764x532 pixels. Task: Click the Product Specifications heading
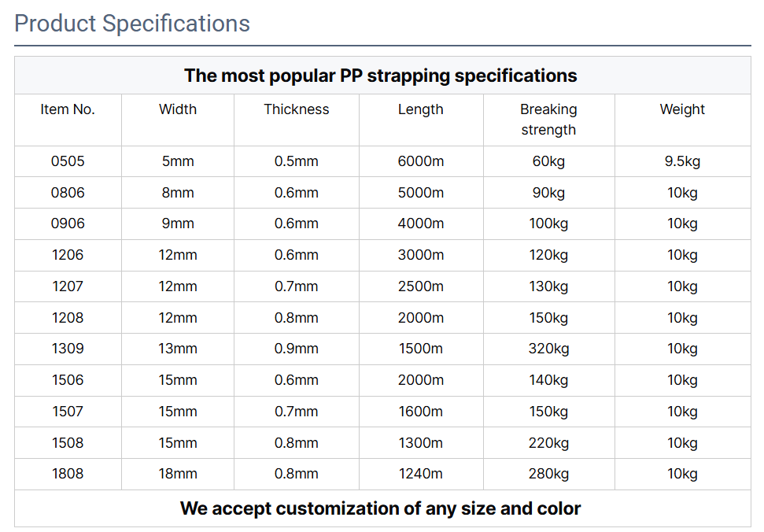[132, 24]
